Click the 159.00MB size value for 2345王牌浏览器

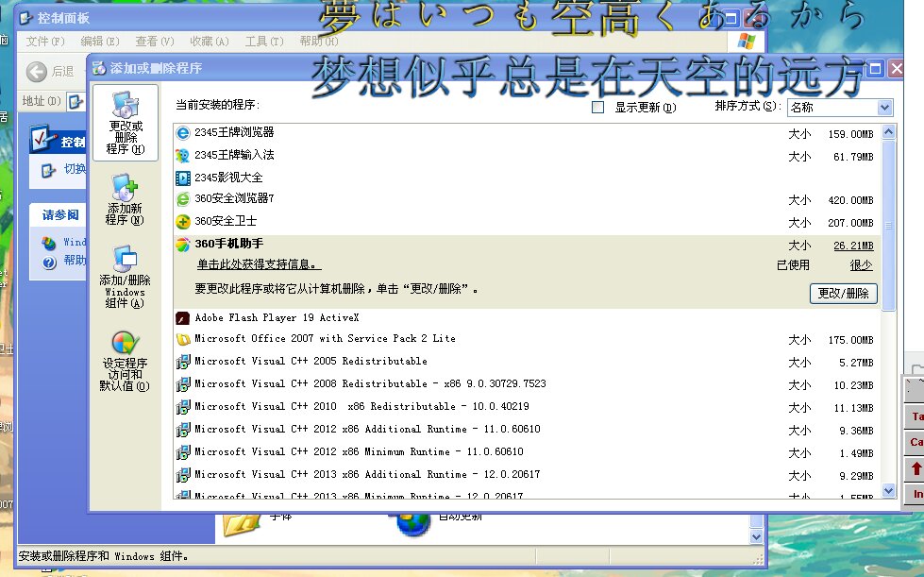[x=850, y=134]
